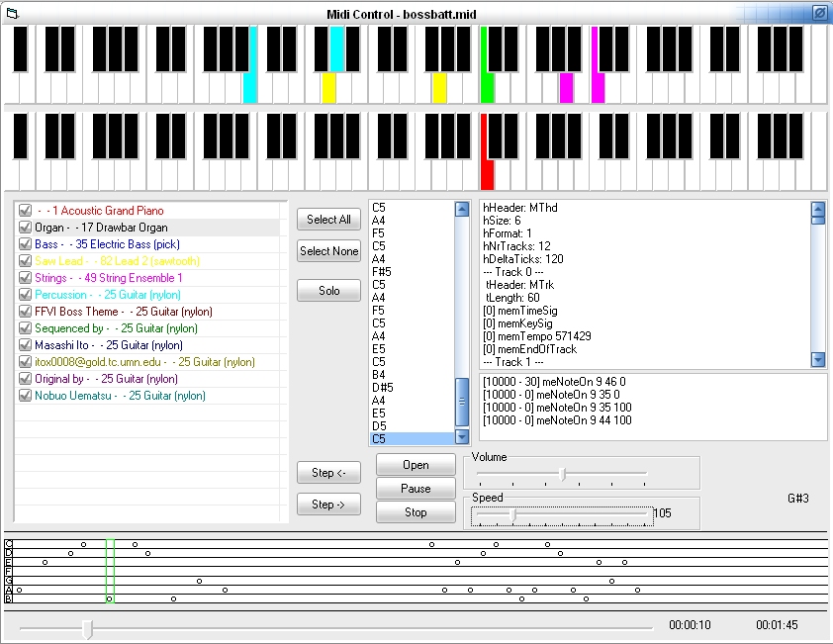The image size is (833, 644).
Task: Click the '[0] memEndOfTrack' line
Action: click(x=529, y=349)
